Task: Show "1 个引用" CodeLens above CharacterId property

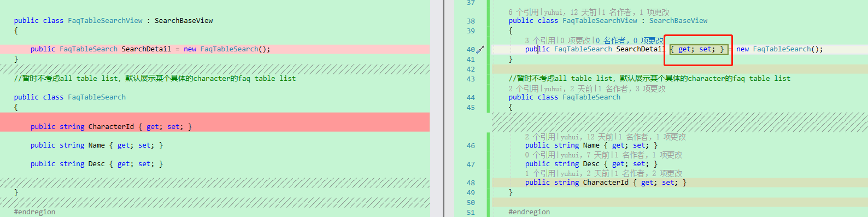Action: 539,173
